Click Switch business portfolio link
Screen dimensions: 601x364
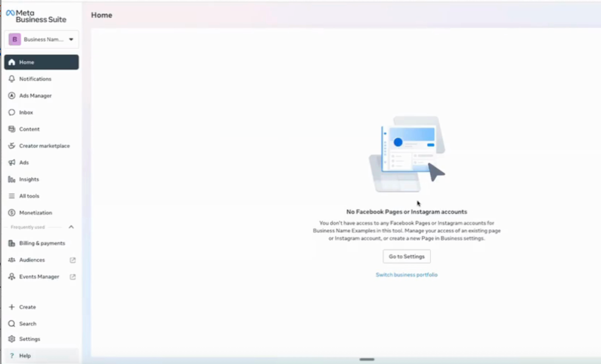point(407,275)
